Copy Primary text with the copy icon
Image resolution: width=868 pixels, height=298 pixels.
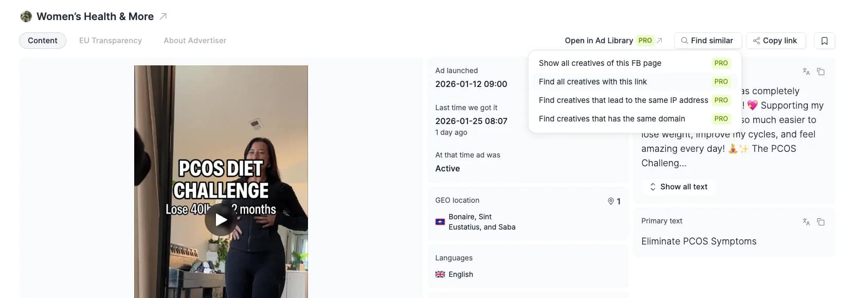click(x=821, y=222)
